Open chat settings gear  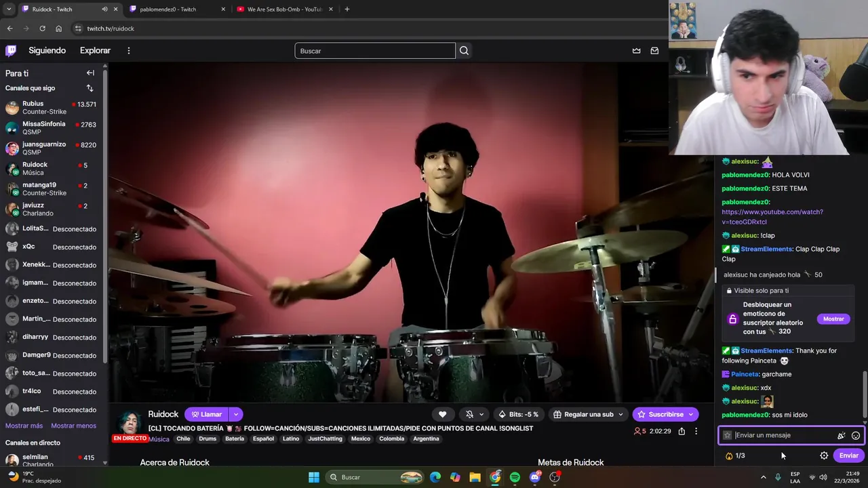824,455
